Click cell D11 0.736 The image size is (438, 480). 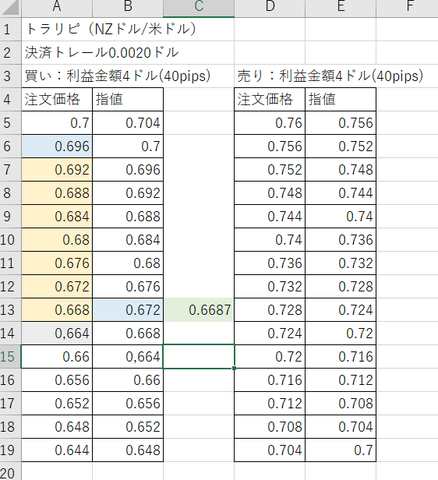(270, 263)
